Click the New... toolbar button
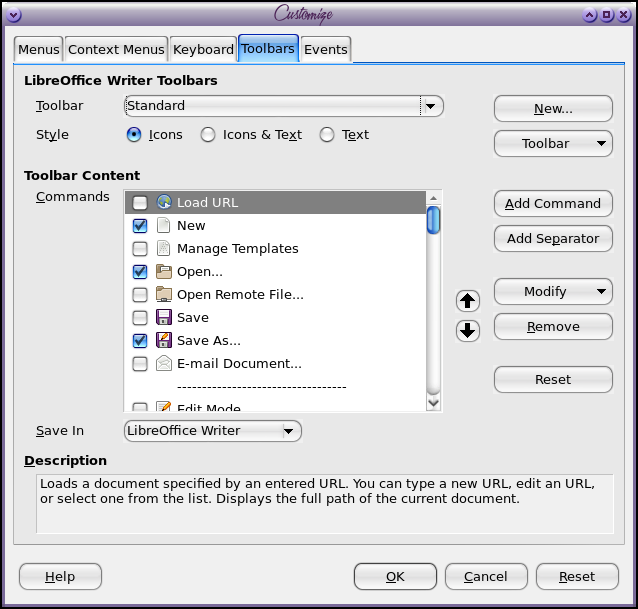Viewport: 638px width, 609px height. (553, 109)
